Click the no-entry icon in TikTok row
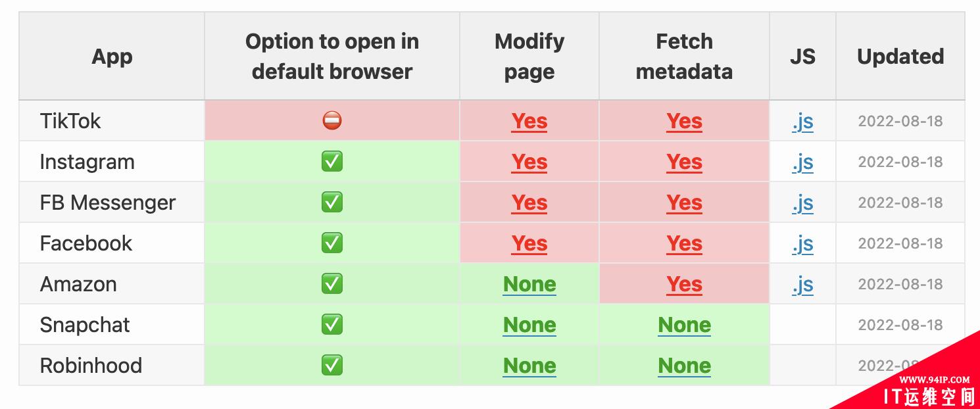 pyautogui.click(x=332, y=121)
